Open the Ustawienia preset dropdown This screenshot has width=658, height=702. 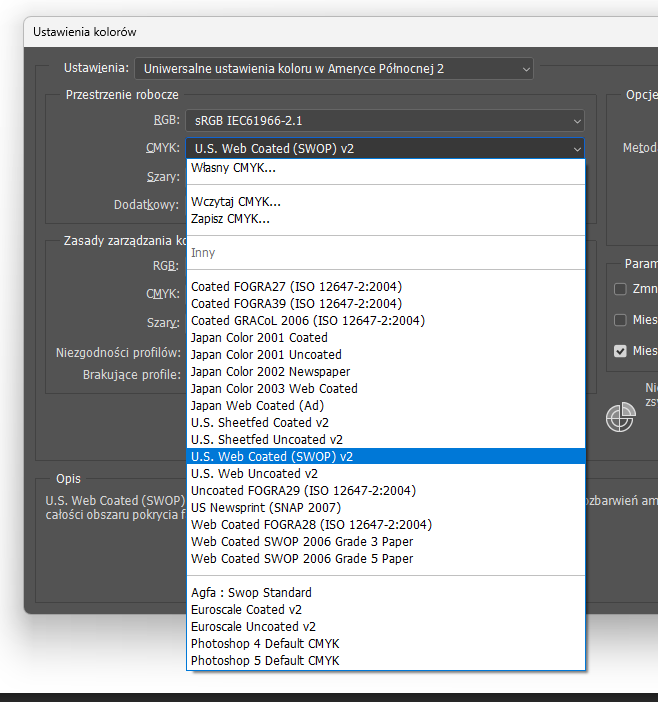334,68
